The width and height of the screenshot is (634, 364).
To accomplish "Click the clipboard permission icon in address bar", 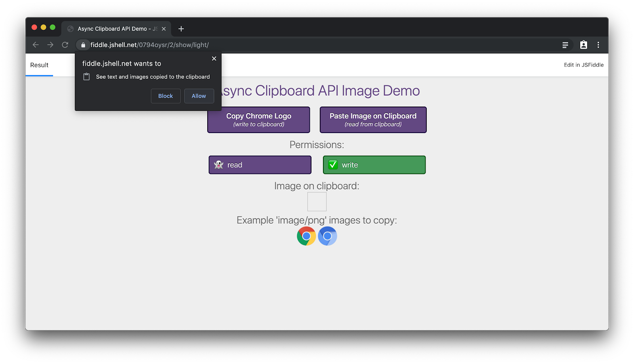I will click(583, 45).
